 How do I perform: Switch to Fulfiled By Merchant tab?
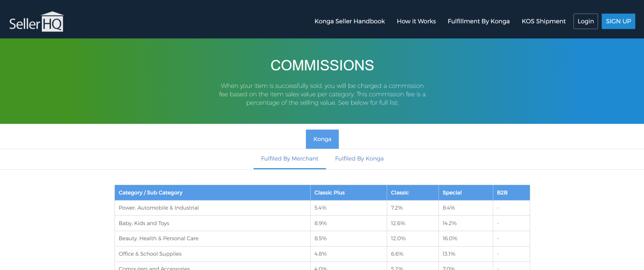coord(289,159)
